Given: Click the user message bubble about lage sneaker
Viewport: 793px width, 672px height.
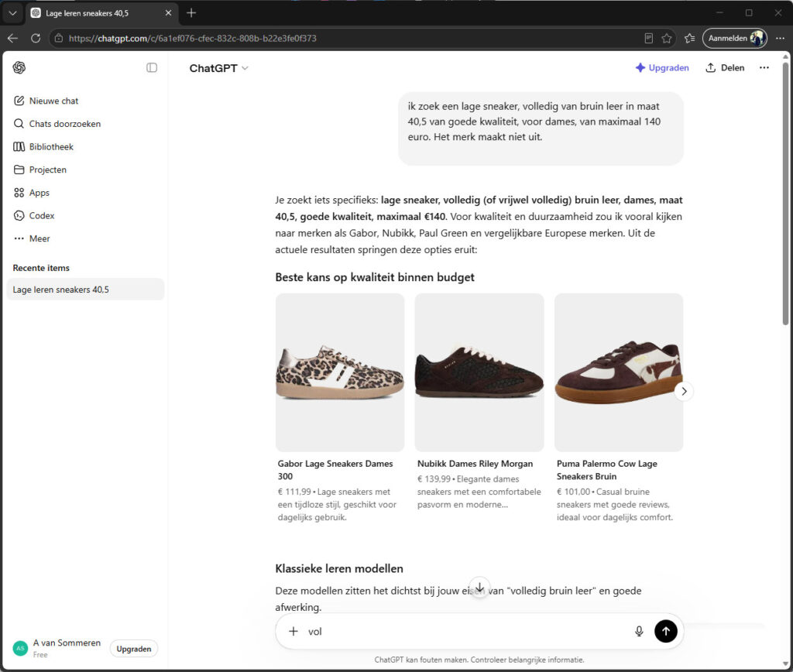Looking at the screenshot, I should (x=541, y=129).
